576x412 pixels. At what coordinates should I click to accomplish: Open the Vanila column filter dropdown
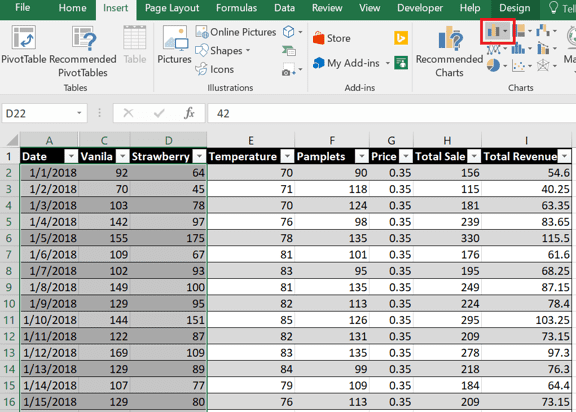click(122, 156)
